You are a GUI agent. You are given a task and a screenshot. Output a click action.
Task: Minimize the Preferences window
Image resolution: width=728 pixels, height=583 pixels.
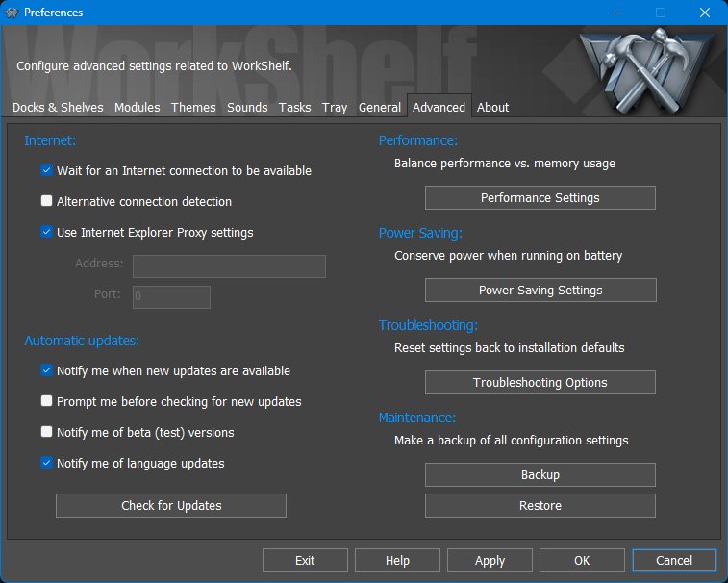tap(617, 13)
